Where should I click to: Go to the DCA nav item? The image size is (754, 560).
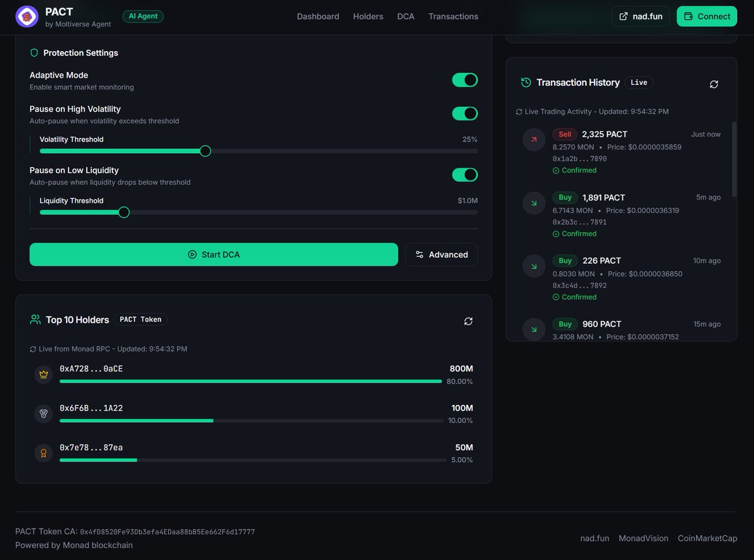[406, 16]
